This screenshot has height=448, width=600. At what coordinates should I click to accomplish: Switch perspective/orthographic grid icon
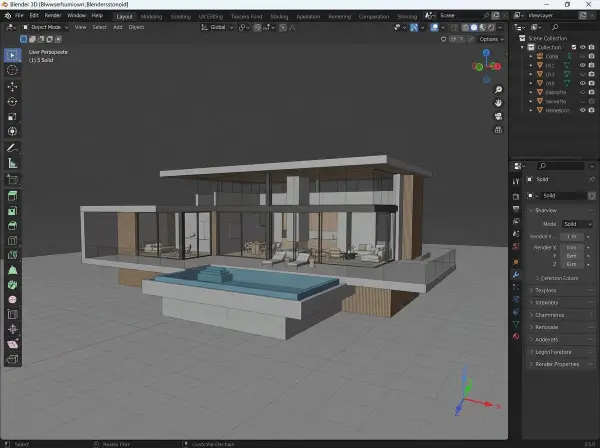pos(498,130)
